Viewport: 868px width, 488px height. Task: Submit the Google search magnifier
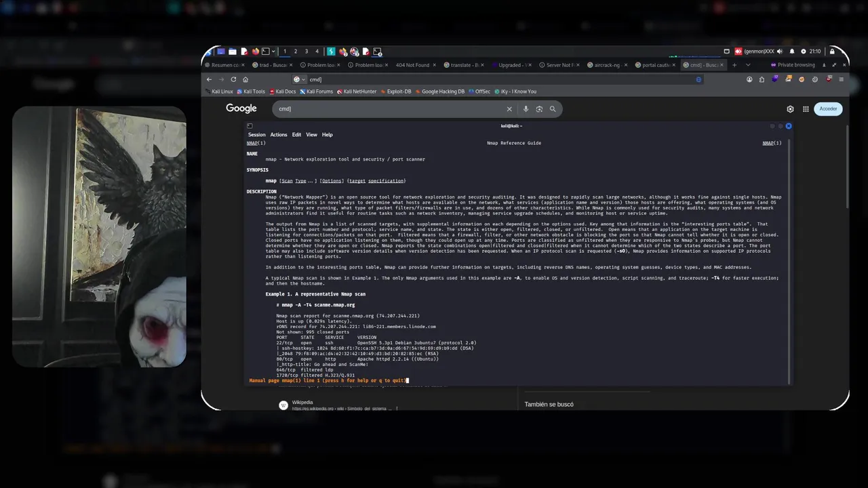[x=553, y=108]
